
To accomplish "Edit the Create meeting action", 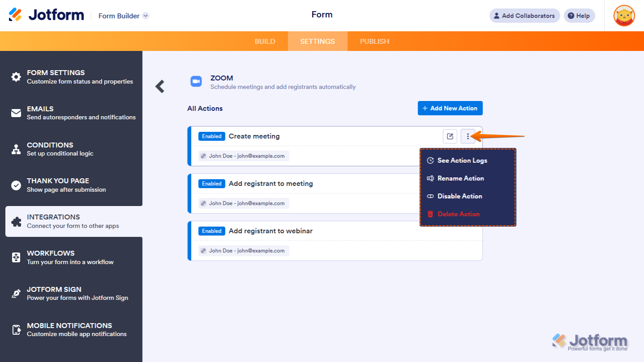I will point(450,136).
